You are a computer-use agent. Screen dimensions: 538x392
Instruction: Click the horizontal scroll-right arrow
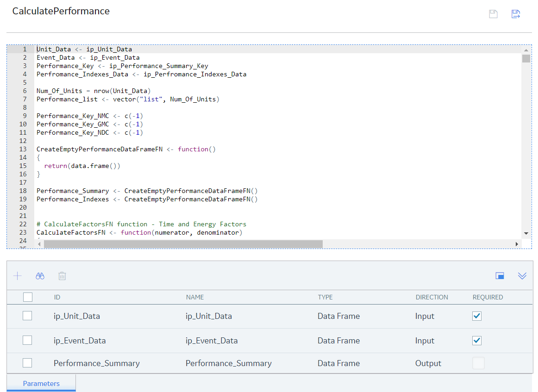tap(517, 244)
